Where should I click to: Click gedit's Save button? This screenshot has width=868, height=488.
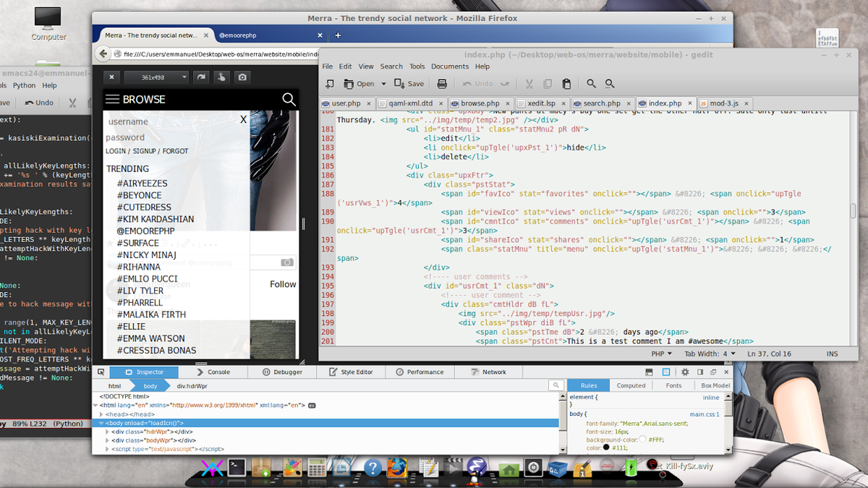click(x=409, y=84)
